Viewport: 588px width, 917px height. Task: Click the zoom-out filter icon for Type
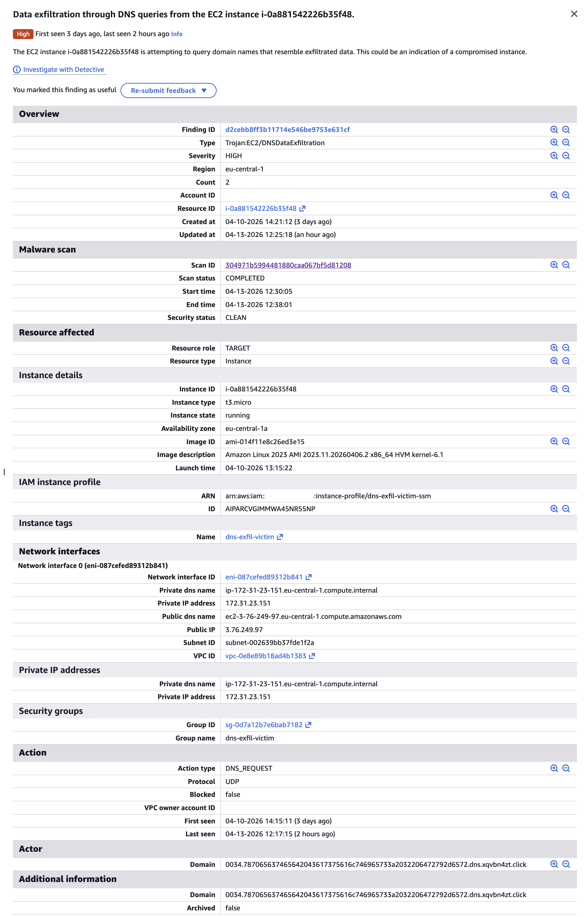point(566,143)
